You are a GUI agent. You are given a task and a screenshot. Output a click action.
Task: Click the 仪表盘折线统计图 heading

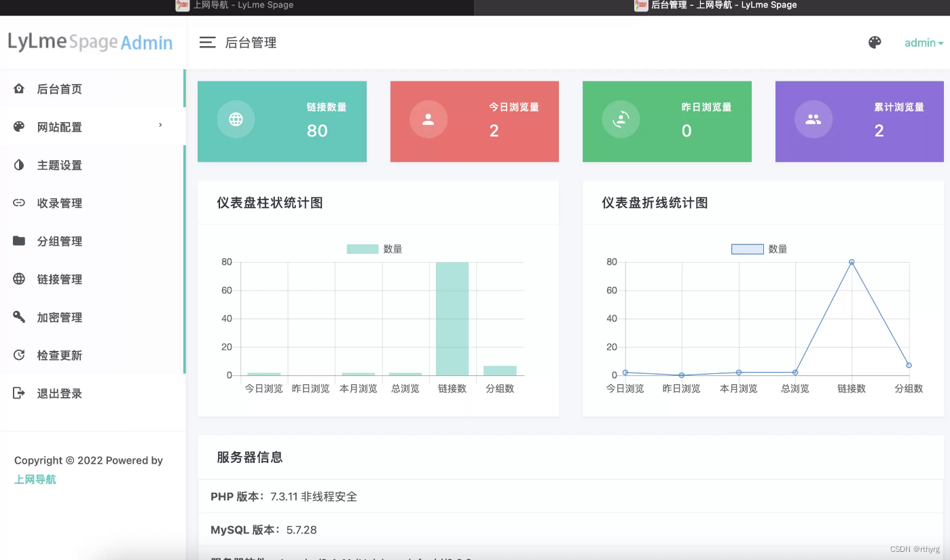655,203
